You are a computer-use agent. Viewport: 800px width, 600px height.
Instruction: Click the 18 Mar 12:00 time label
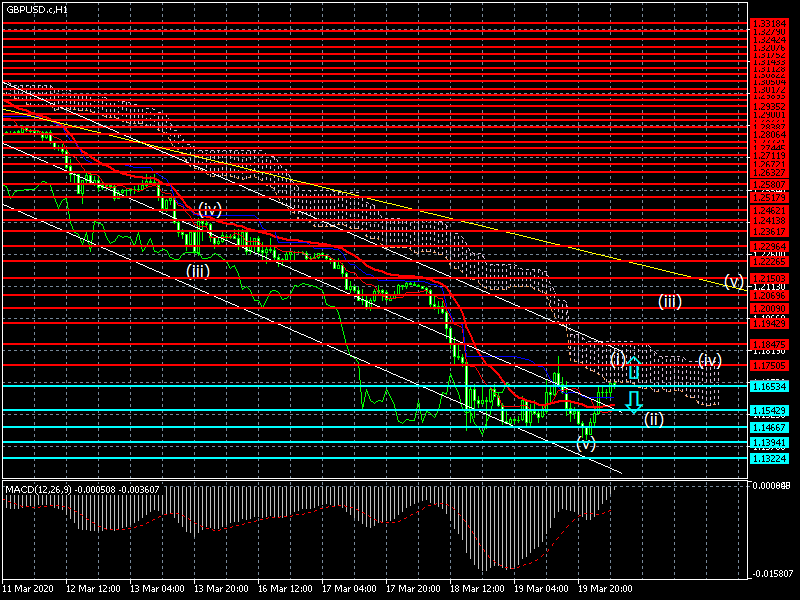coord(477,588)
